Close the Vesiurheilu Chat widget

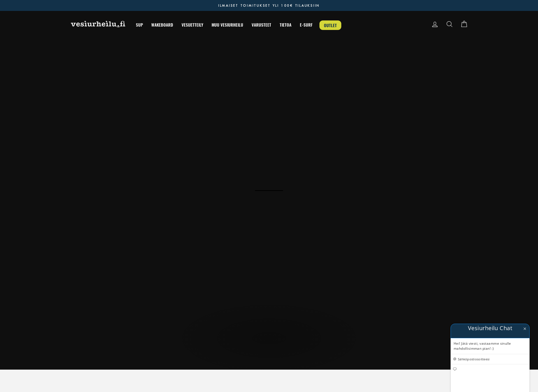tap(525, 329)
